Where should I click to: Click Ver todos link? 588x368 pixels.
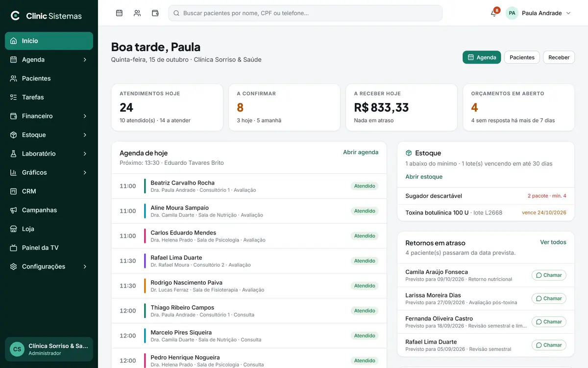point(553,242)
